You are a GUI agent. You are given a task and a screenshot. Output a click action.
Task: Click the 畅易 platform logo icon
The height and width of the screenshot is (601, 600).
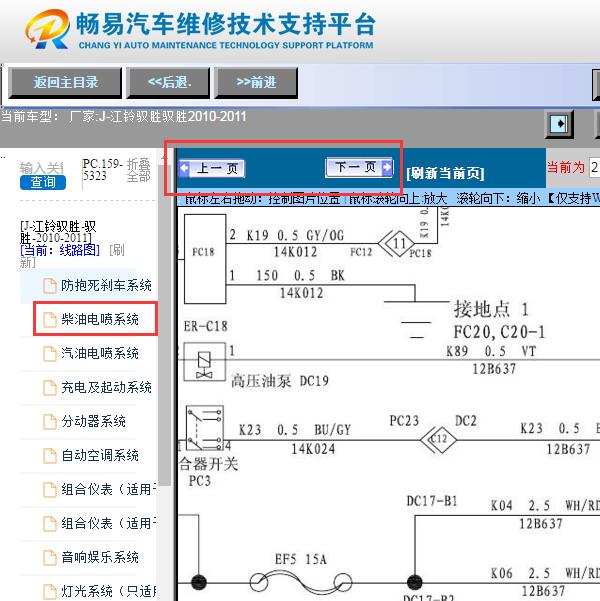coord(48,29)
